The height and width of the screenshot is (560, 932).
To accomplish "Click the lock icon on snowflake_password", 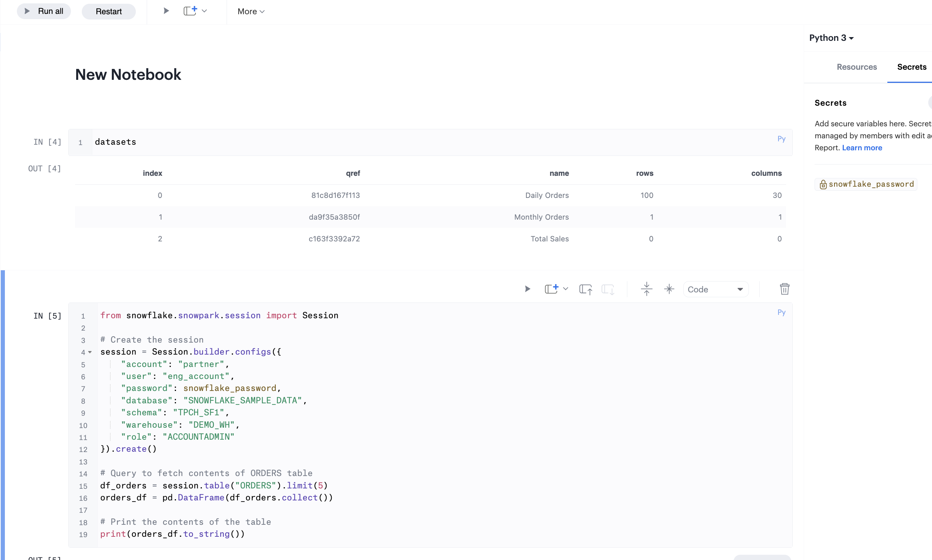I will coord(823,184).
